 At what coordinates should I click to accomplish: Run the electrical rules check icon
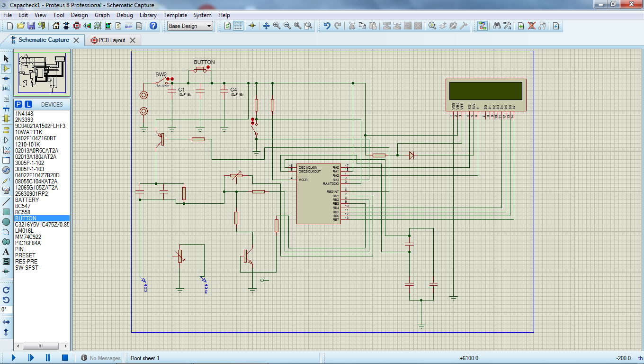(556, 26)
